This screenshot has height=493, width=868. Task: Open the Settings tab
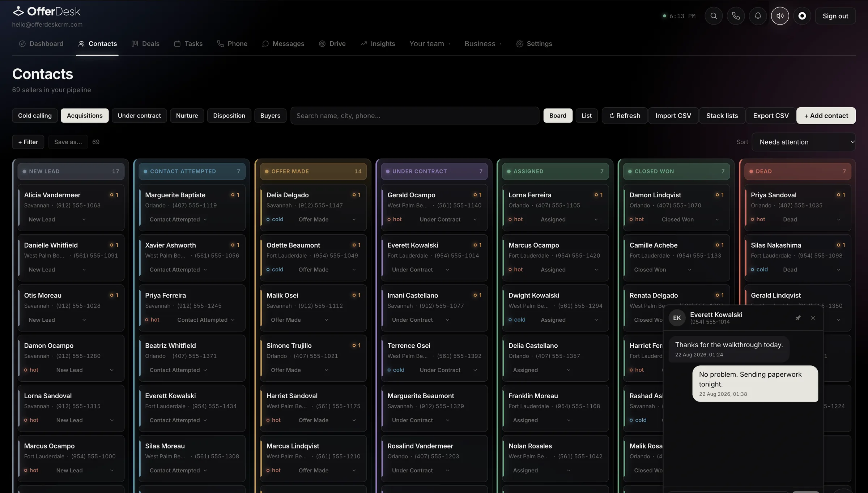click(x=534, y=44)
